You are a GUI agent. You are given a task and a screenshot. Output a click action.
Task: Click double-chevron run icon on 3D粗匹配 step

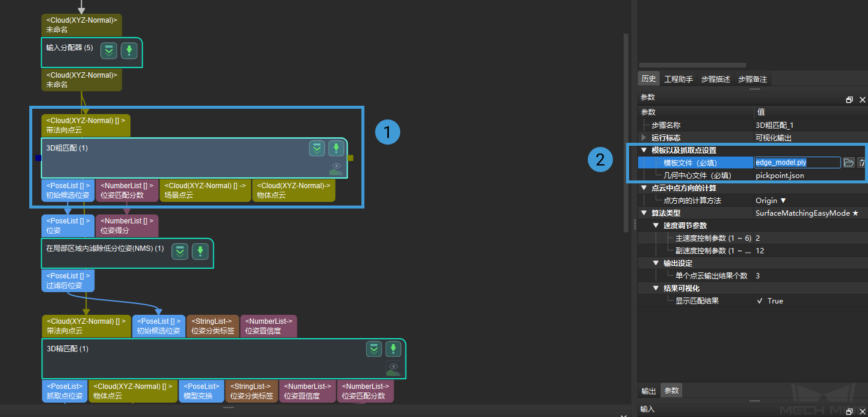317,149
